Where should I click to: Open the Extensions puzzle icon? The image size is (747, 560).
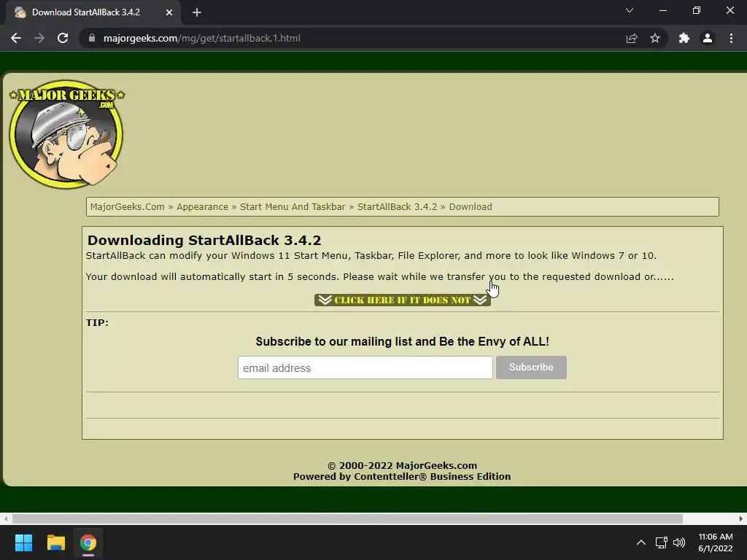pyautogui.click(x=684, y=38)
